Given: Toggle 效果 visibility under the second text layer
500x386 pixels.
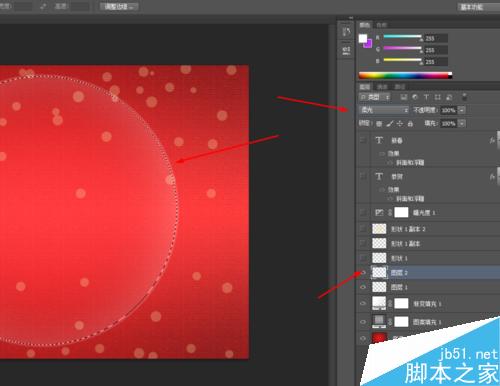Looking at the screenshot, I should (x=382, y=189).
